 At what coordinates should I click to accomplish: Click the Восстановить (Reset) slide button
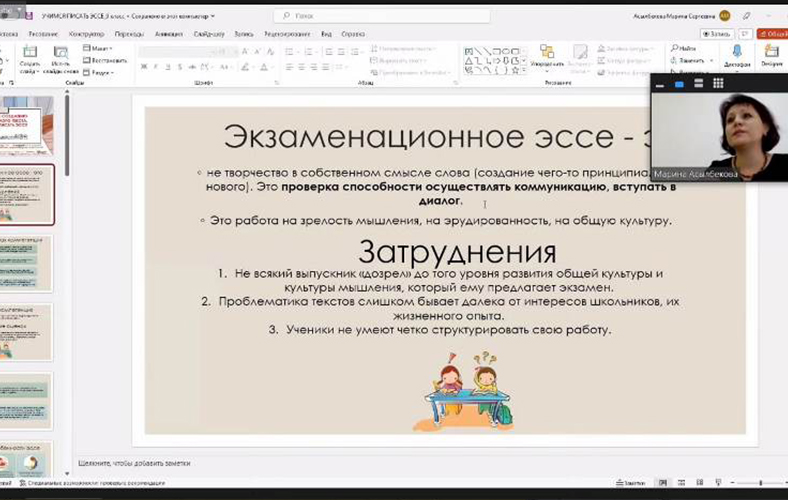click(x=101, y=60)
